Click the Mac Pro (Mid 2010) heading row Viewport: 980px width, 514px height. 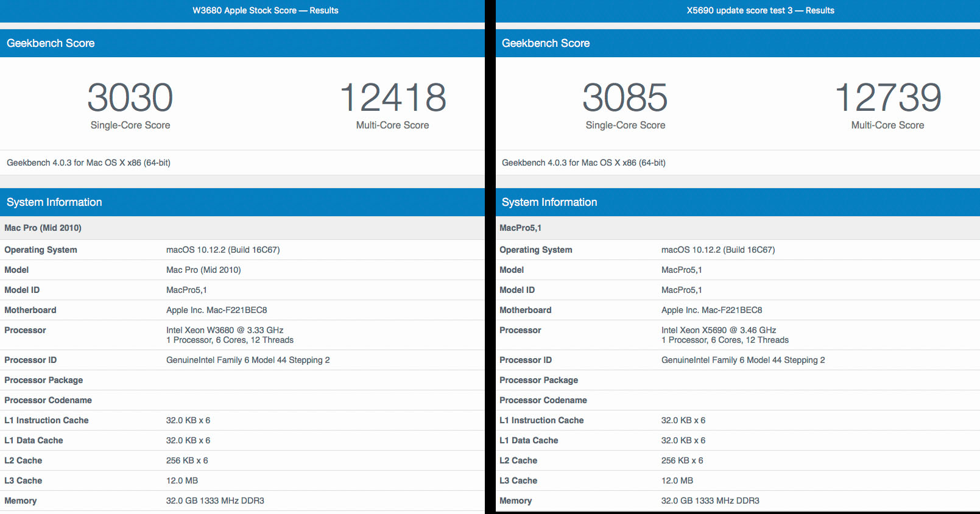[x=242, y=228]
